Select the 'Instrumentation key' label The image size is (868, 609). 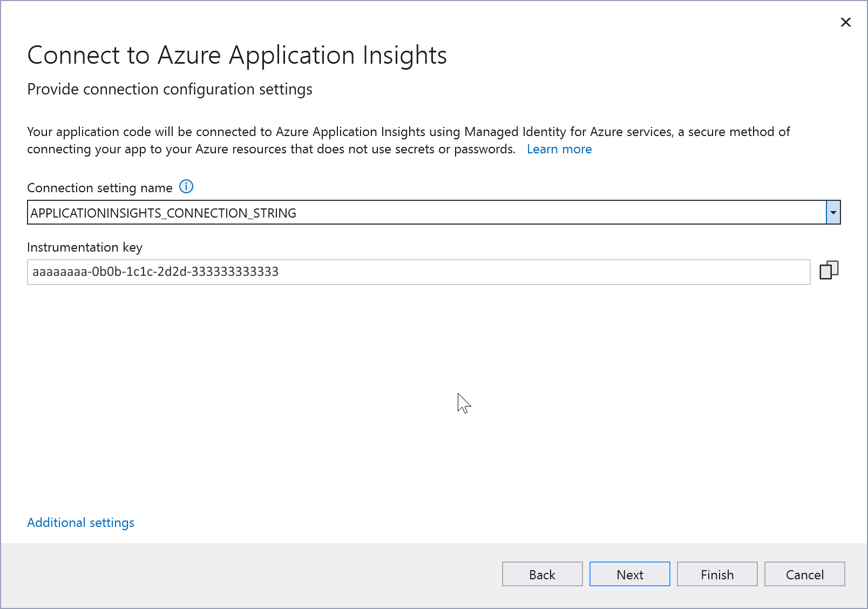(x=85, y=247)
